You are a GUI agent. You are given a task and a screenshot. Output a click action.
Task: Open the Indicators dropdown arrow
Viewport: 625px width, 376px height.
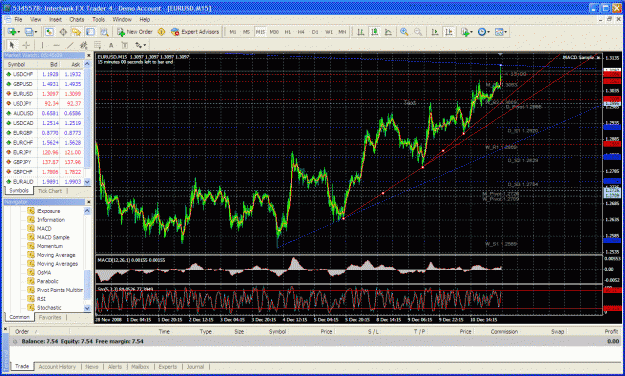pyautogui.click(x=472, y=32)
